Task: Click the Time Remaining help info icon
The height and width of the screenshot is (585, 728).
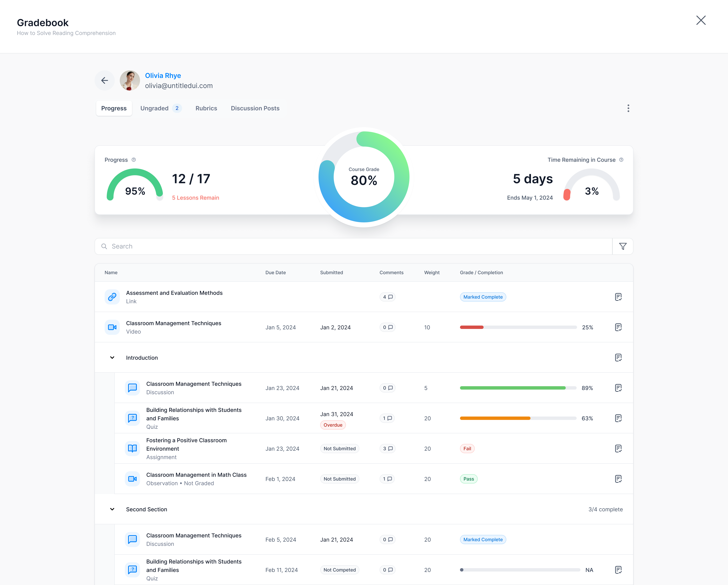Action: [x=621, y=160]
